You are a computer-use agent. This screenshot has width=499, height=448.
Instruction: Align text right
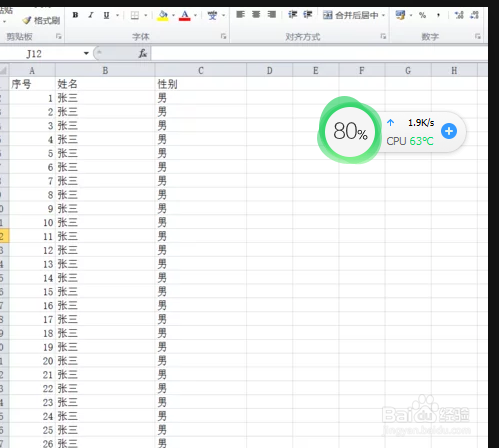[272, 14]
